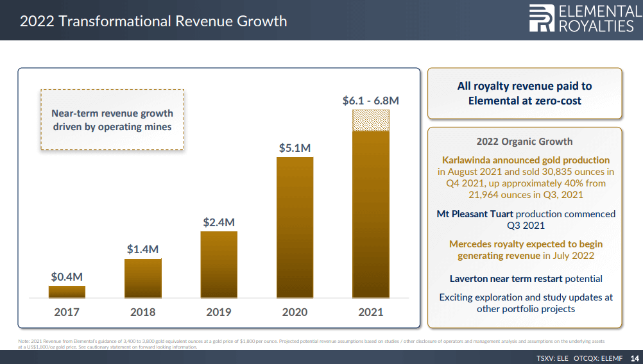Select the slide title '2022 Transformational Revenue Growth'
This screenshot has width=643, height=364.
(153, 21)
